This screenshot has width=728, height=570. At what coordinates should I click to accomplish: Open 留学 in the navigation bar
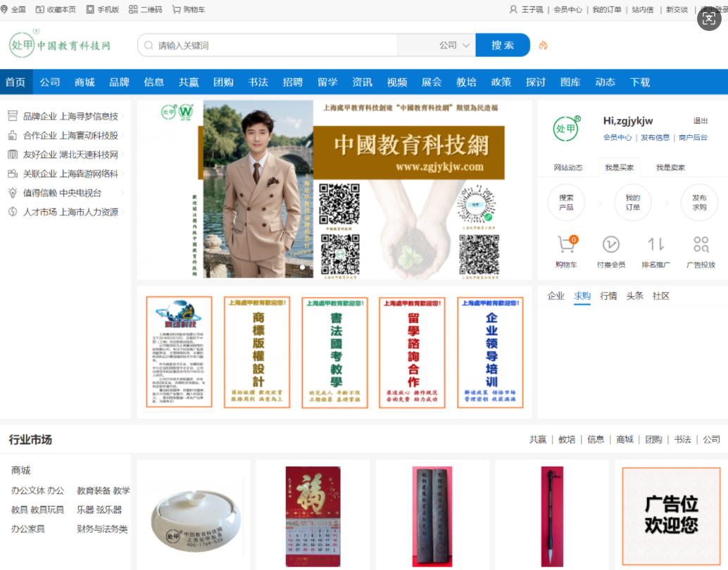(328, 82)
